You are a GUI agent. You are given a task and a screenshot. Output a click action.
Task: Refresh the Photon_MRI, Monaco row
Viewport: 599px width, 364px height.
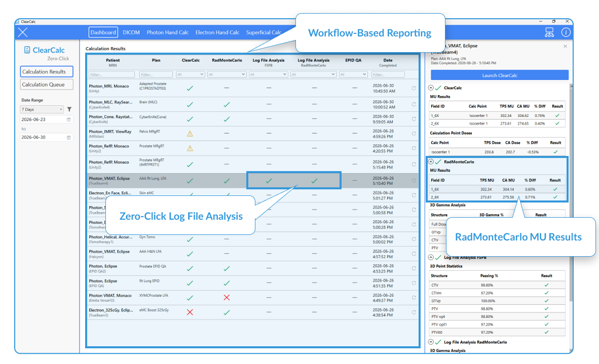(x=414, y=88)
